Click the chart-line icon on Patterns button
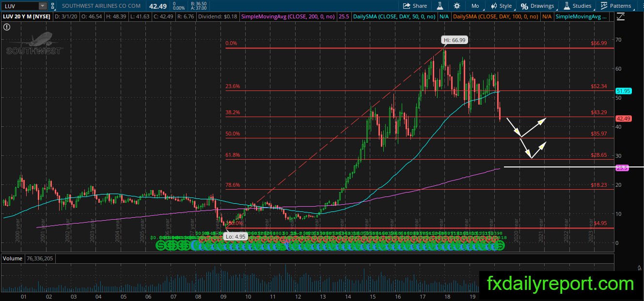Viewport: 644px width, 301px height. click(604, 6)
